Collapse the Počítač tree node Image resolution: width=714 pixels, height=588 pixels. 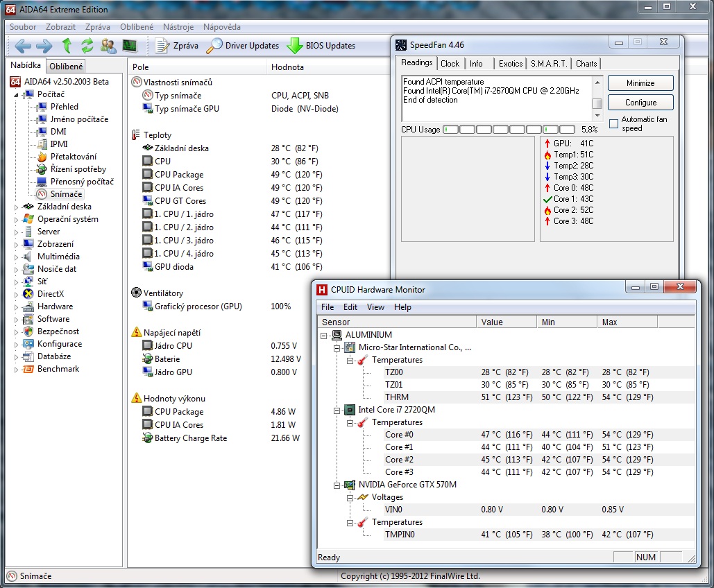17,95
